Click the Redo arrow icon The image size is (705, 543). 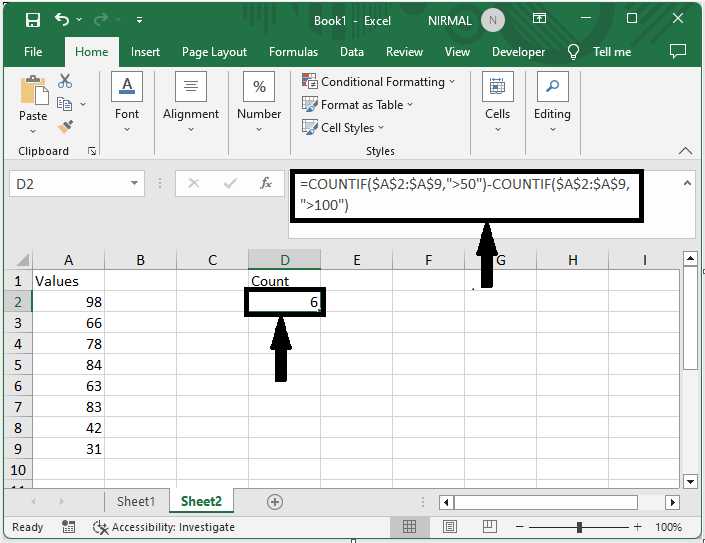click(101, 19)
